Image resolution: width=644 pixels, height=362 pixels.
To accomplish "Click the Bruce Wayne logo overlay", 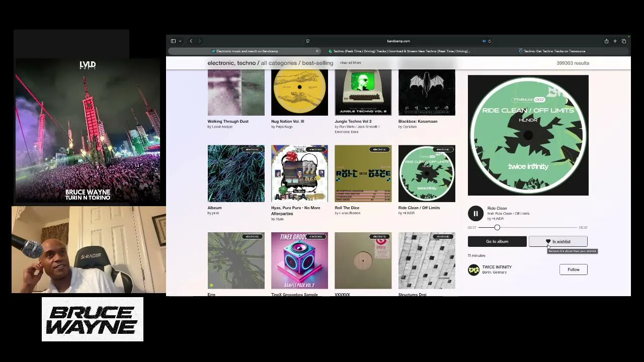I will coord(93,320).
